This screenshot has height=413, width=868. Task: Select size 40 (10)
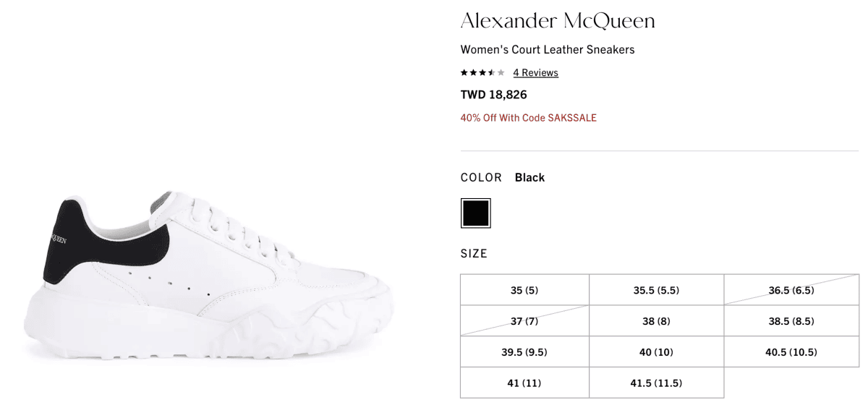(x=656, y=352)
